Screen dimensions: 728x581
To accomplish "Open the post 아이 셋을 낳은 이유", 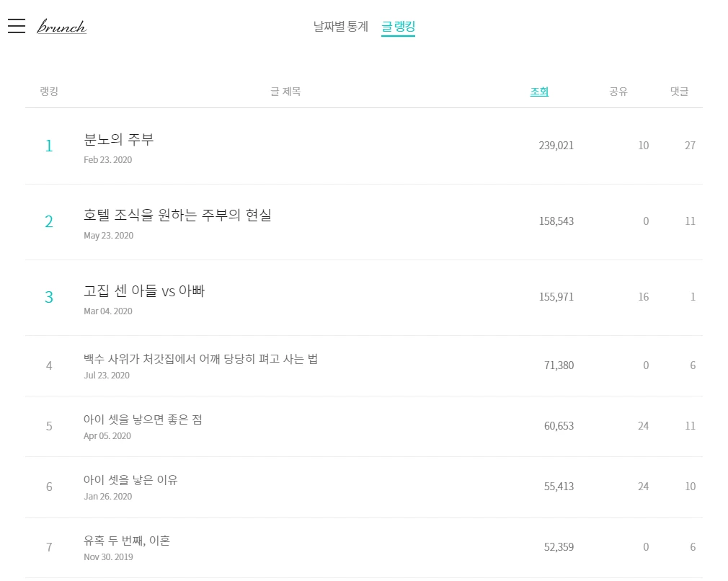I will (130, 479).
